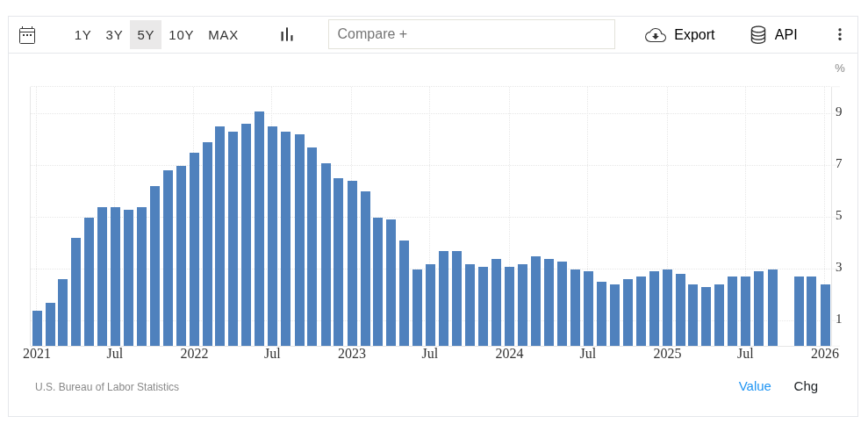Switch to the Chg view
This screenshot has height=431, width=868.
point(806,386)
